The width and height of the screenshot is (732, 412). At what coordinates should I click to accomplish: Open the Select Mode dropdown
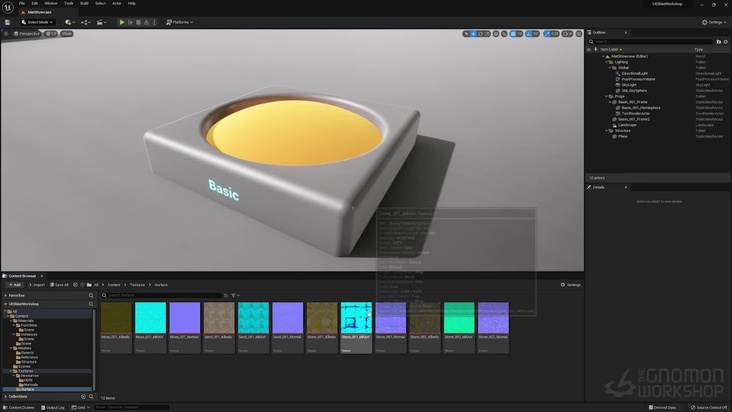tap(39, 21)
